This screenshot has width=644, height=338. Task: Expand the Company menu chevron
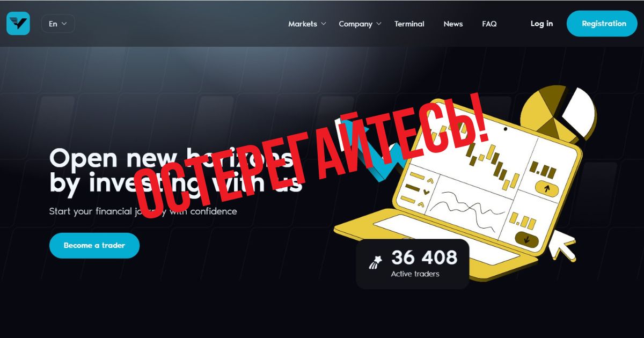tap(378, 24)
